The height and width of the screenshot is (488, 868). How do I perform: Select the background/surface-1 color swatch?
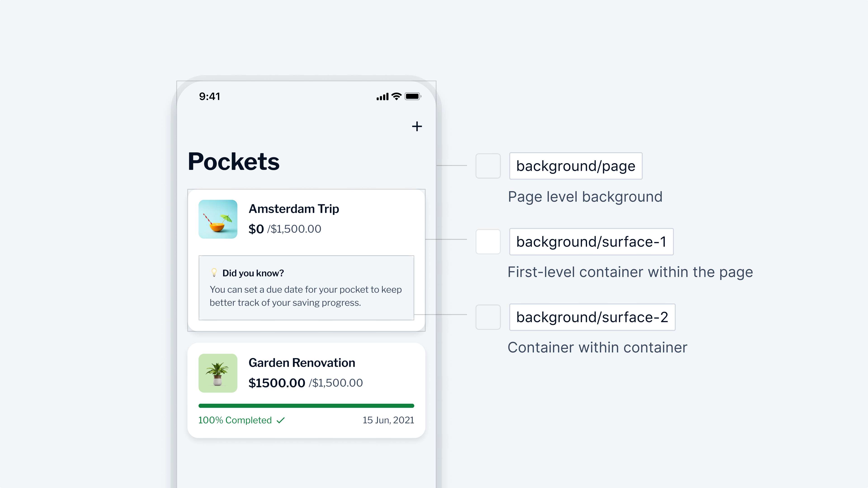488,242
